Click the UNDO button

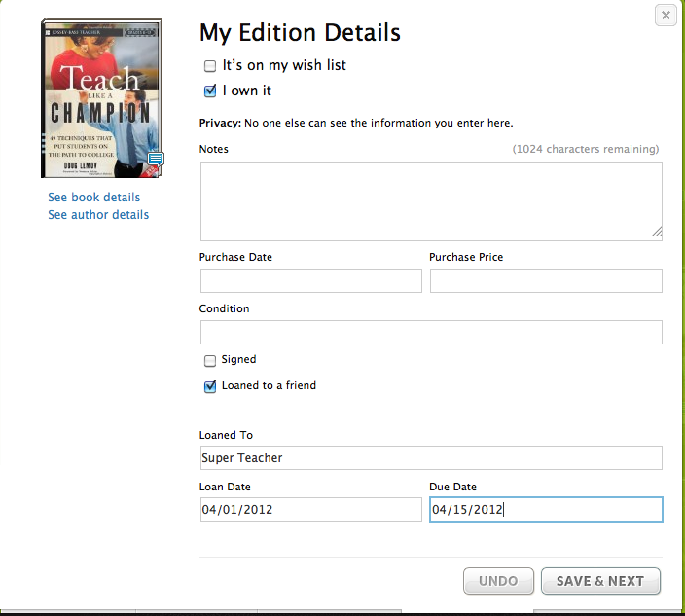(498, 581)
